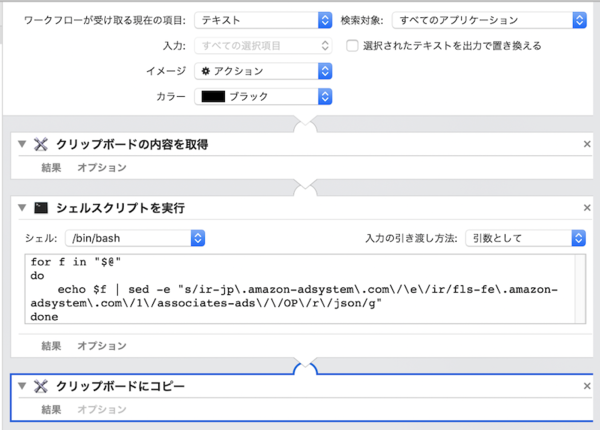The width and height of the screenshot is (600, 430).
Task: Click the terminal icon of シェルスクリプトを実行
Action: [x=40, y=208]
